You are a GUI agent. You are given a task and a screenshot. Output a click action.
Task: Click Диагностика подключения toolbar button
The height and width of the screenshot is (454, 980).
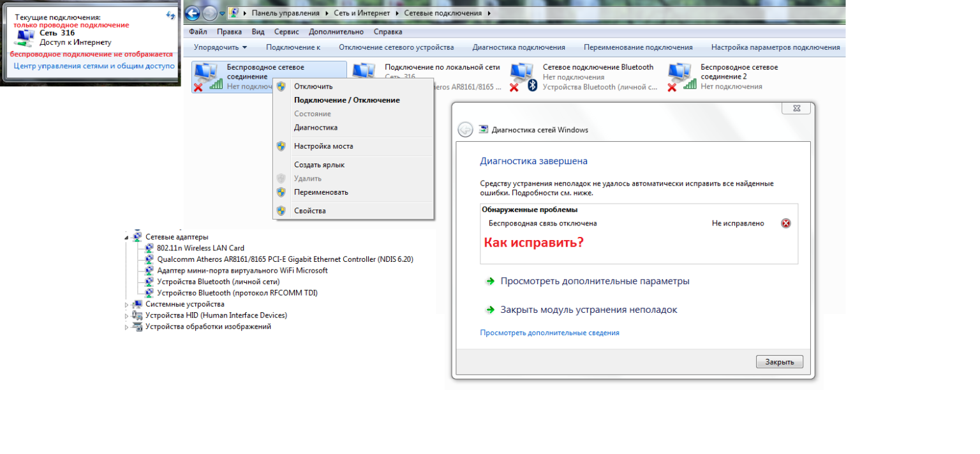[x=519, y=47]
